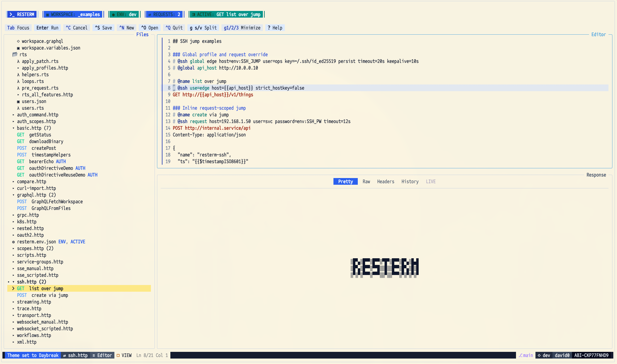Click the VIEW mode indicator
Image resolution: width=617 pixels, height=364 pixels.
click(x=124, y=355)
